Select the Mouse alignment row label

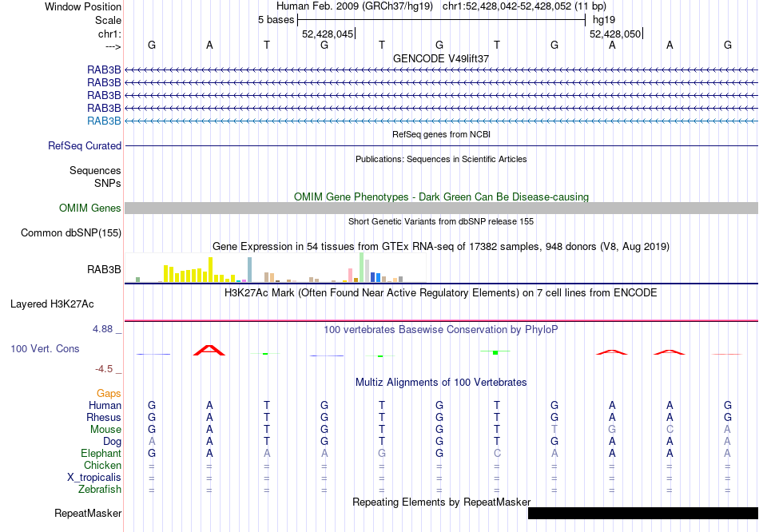pos(105,430)
